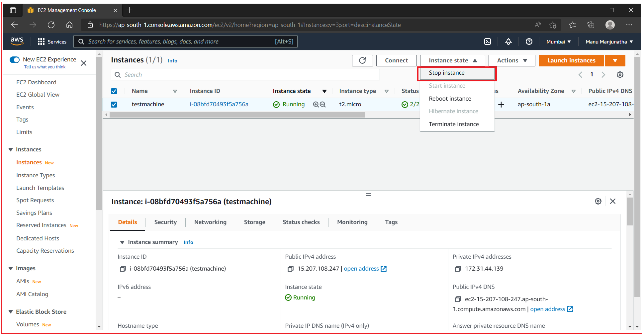Click the details panel resize handle
644x335 pixels.
point(368,195)
